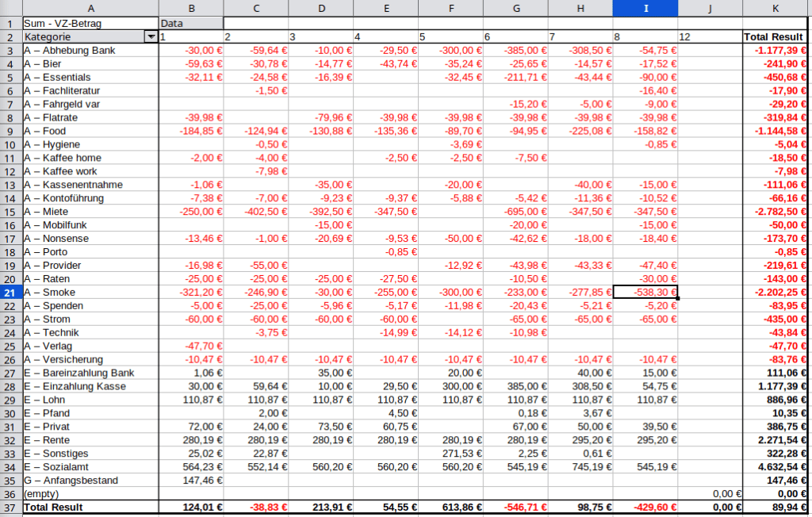Select the column I header

coord(645,8)
